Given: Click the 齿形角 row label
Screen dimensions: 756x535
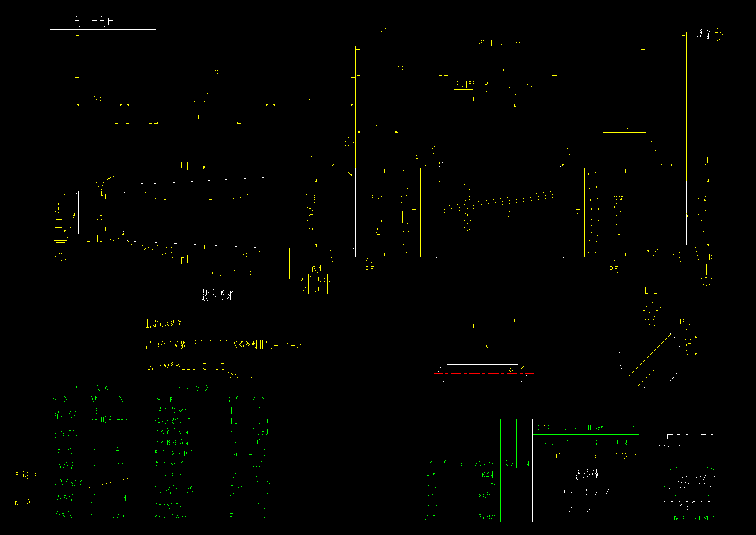Looking at the screenshot, I should (65, 465).
